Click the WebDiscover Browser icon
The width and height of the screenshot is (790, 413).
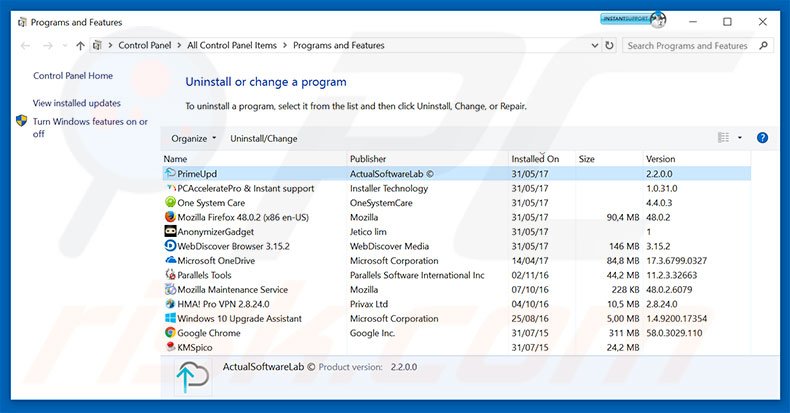coord(170,246)
